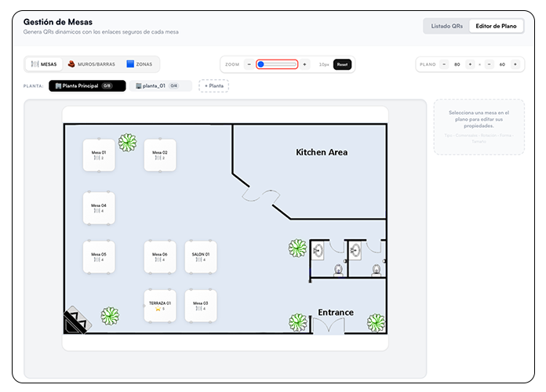The image size is (546, 392).
Task: Click the plant in the bottom-right corner
Action: point(376,323)
